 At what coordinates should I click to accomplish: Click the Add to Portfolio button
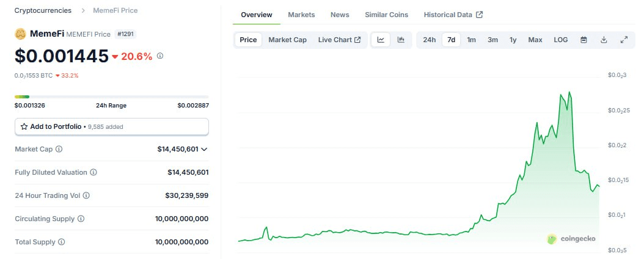[x=111, y=126]
